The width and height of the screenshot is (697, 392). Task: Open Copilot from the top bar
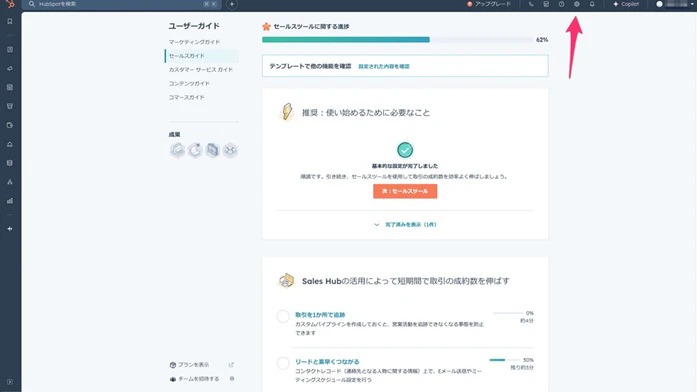(626, 4)
